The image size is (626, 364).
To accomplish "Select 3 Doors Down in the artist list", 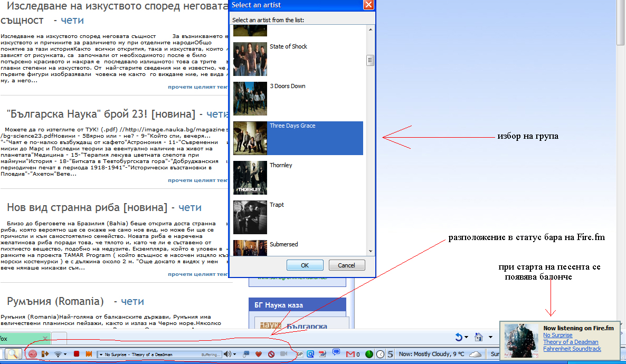I will pos(298,99).
